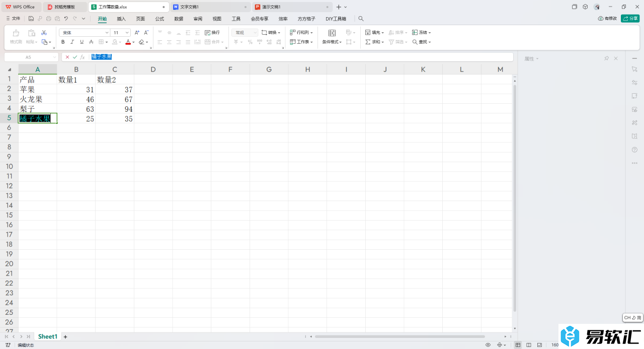Select the Sheet1 sheet tab
Viewport: 644px width, 349px height.
(48, 336)
